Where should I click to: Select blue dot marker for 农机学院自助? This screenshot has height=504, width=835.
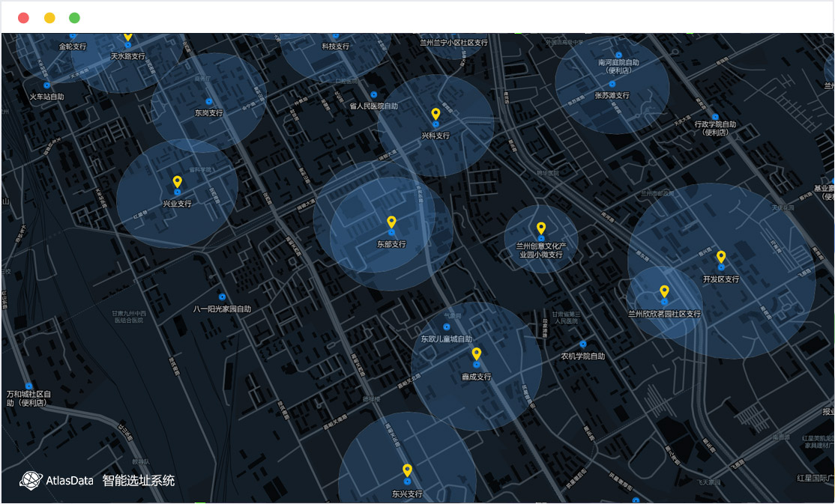(583, 344)
